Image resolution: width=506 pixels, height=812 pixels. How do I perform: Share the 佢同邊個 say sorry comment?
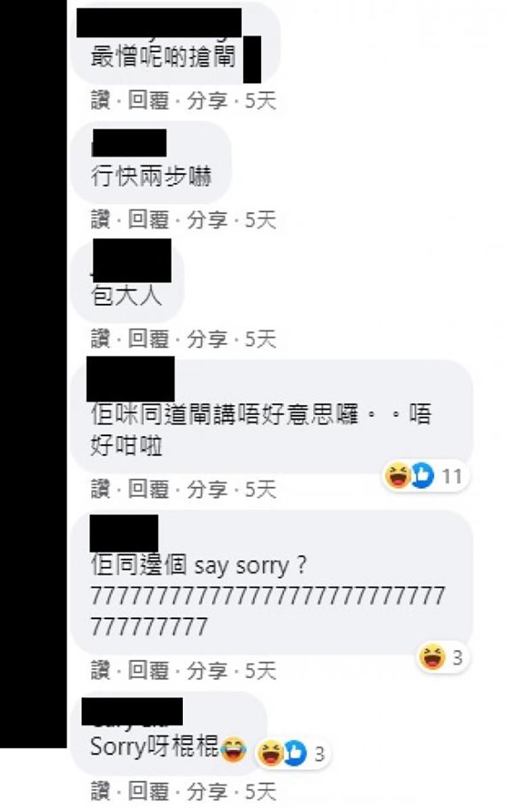pyautogui.click(x=206, y=670)
